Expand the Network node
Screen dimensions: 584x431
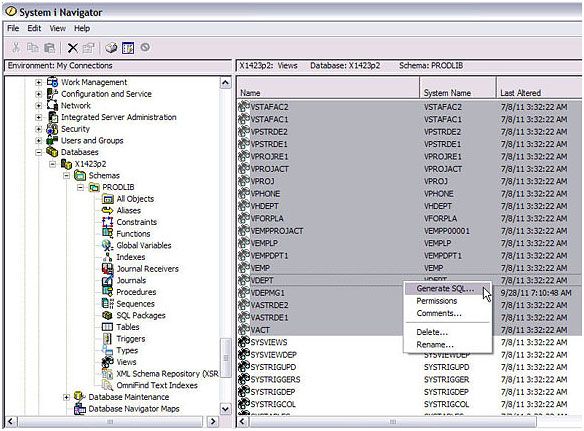point(39,105)
